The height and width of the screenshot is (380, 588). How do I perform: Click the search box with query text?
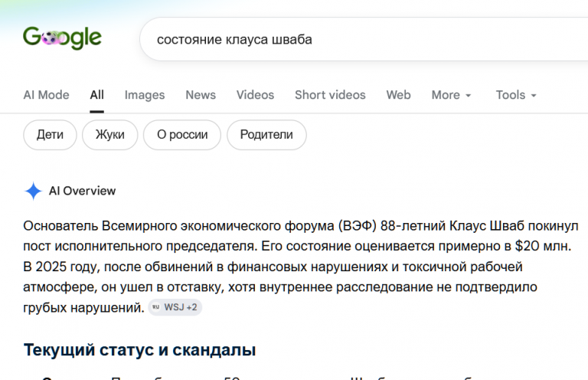click(364, 39)
